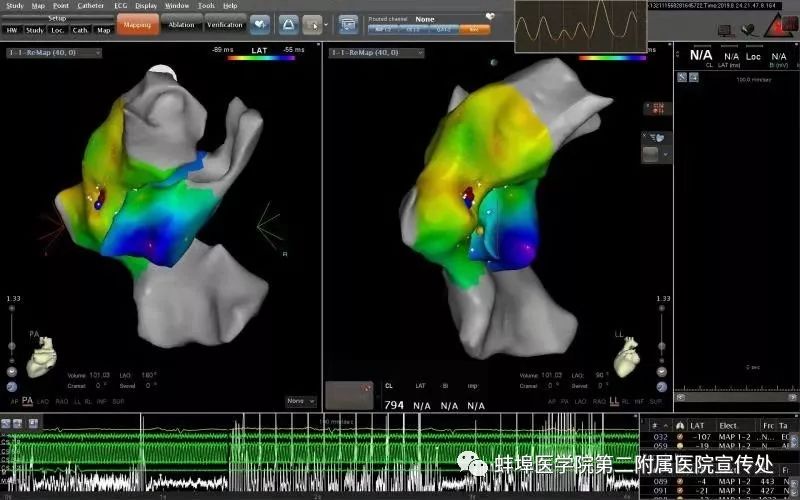Set left viewer to INF view
Screen dimensions: 800x500
click(102, 402)
